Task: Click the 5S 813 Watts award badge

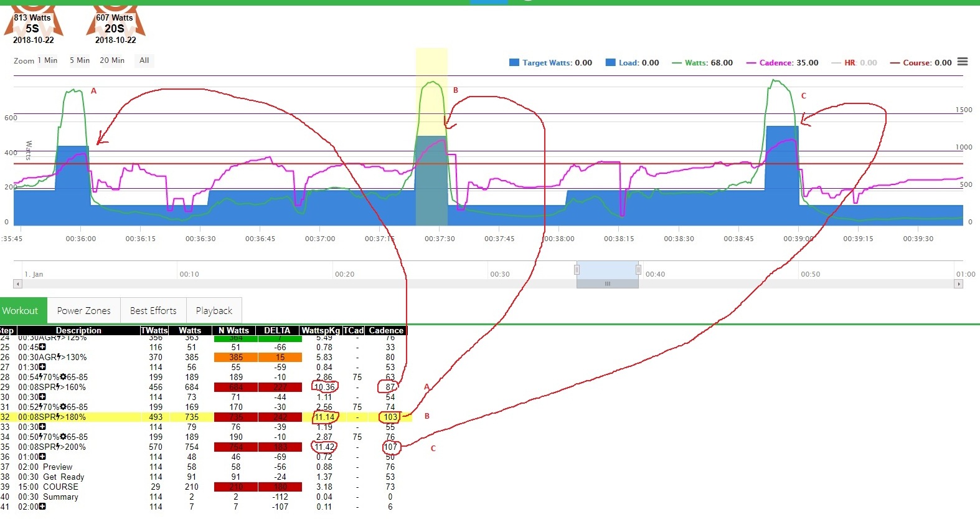Action: [33, 25]
